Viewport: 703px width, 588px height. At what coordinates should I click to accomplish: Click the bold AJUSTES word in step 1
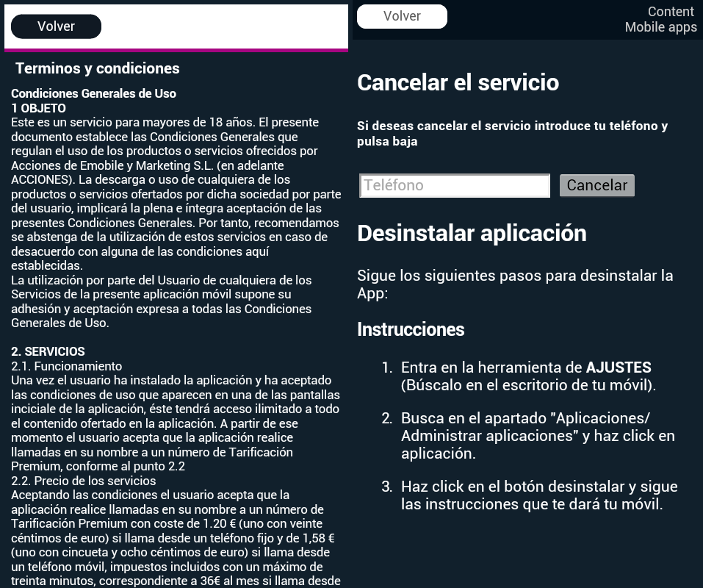(618, 367)
